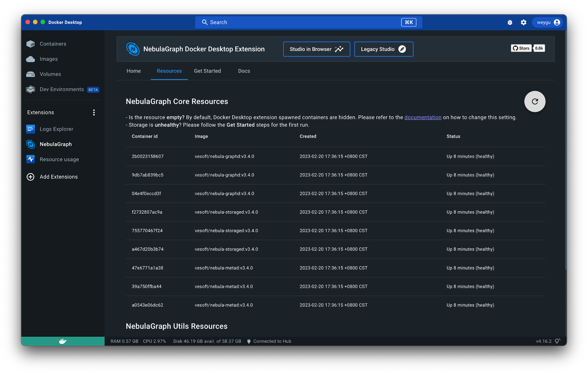Screen dimensions: 588x374
Task: Click the Docker whale status bar icon
Action: pyautogui.click(x=63, y=341)
